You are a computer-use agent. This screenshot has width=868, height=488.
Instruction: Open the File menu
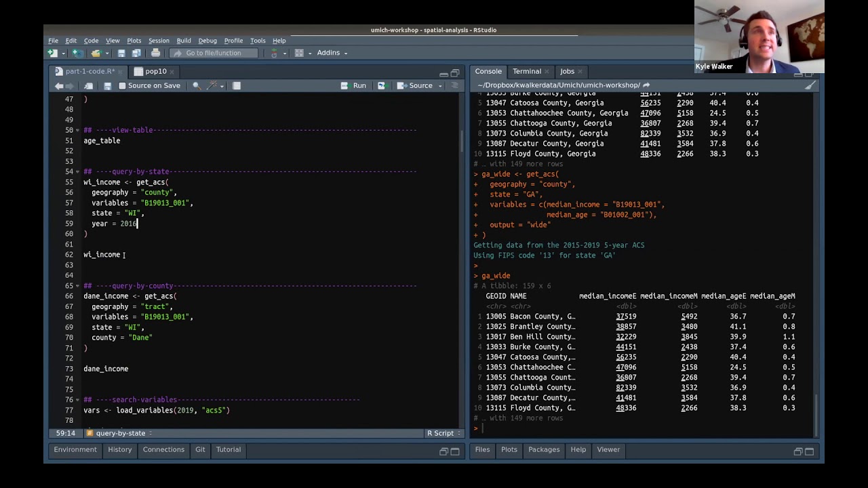(x=53, y=41)
